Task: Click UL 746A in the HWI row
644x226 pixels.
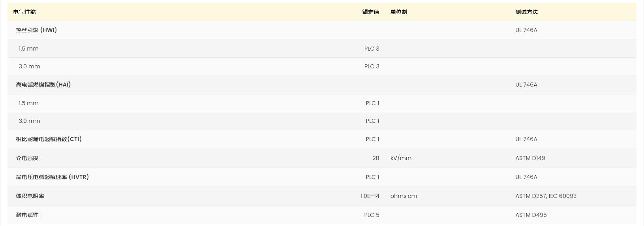Action: (526, 30)
